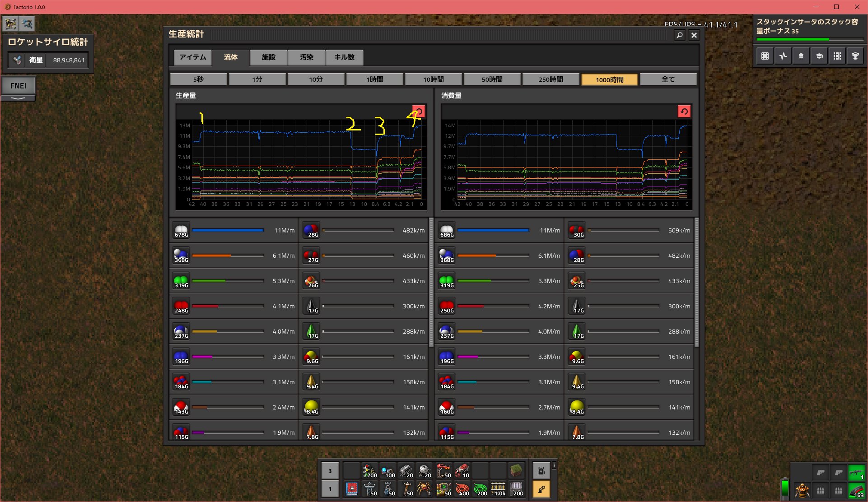This screenshot has width=868, height=502.
Task: Switch to the 汚染 tab
Action: click(307, 57)
